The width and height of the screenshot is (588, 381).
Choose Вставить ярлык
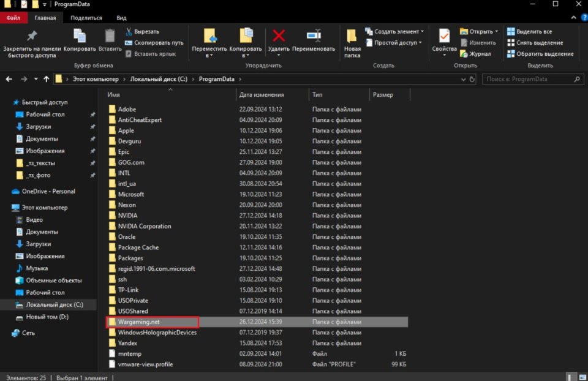(x=151, y=54)
